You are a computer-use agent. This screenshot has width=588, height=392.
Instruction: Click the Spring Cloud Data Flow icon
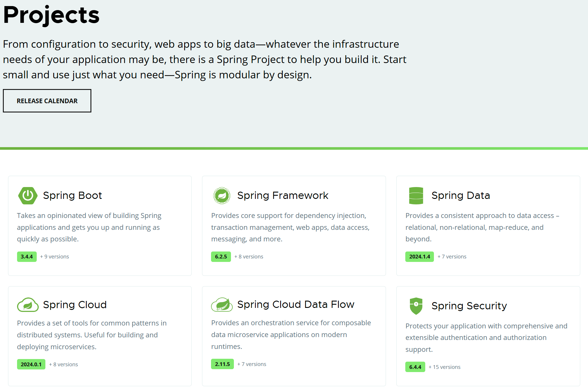222,304
